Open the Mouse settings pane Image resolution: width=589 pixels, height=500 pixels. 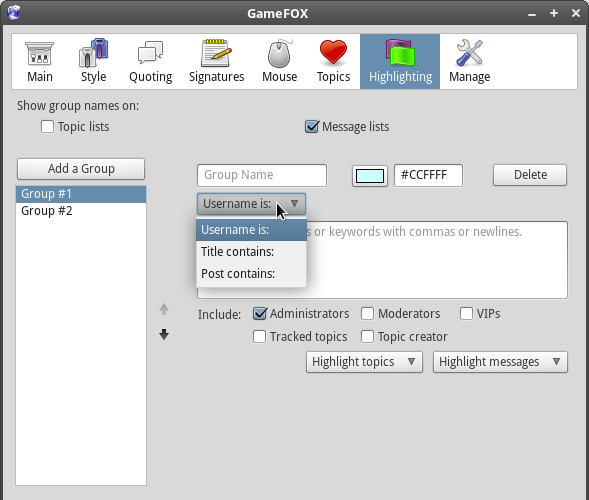[279, 62]
